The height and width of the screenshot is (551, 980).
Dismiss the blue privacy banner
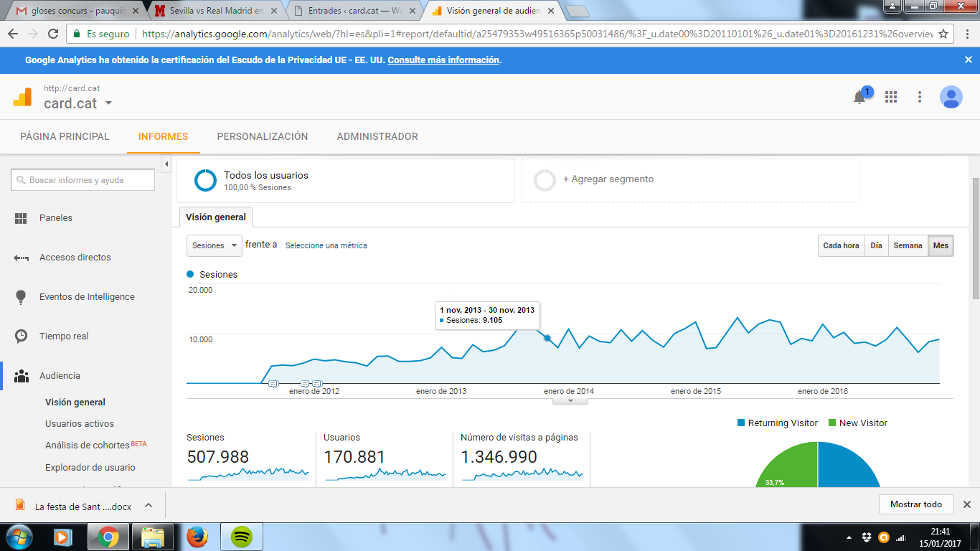tap(968, 60)
